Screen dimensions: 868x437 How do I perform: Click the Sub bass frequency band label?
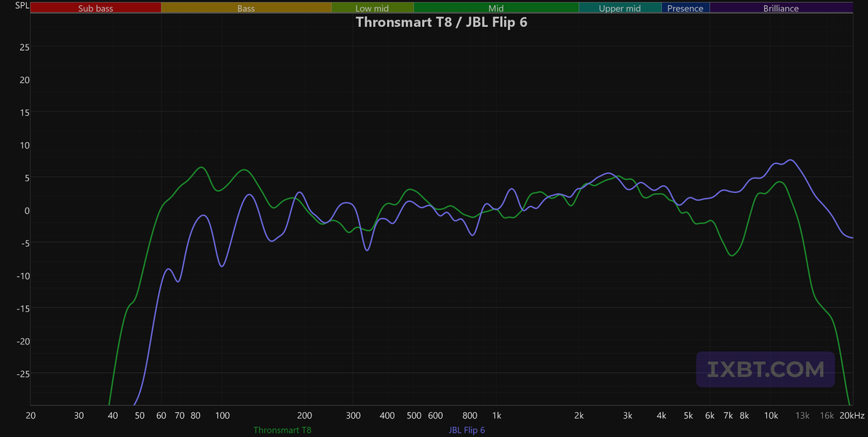(96, 8)
